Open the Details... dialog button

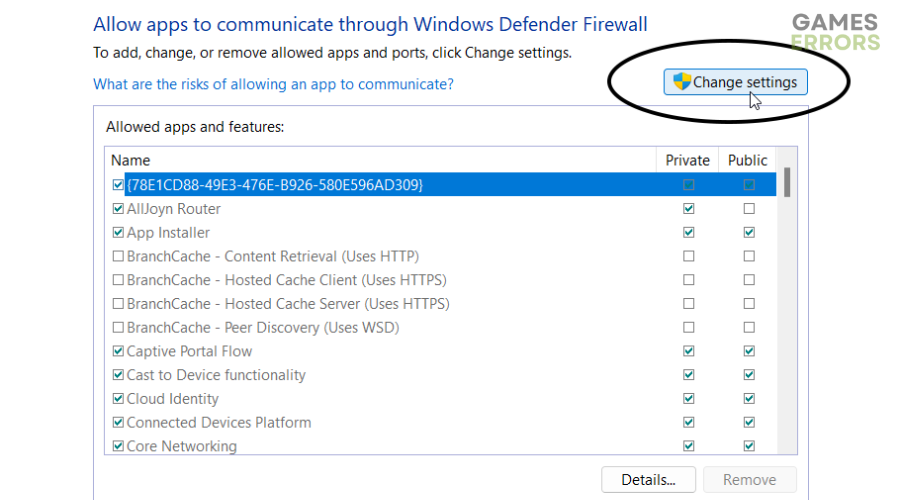tap(648, 479)
